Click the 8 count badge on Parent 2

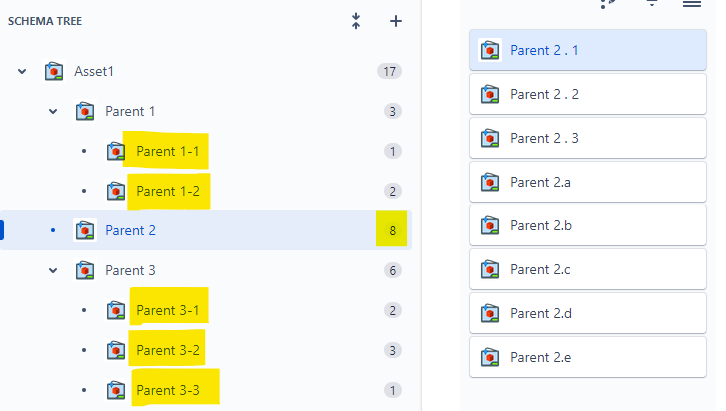pyautogui.click(x=392, y=230)
